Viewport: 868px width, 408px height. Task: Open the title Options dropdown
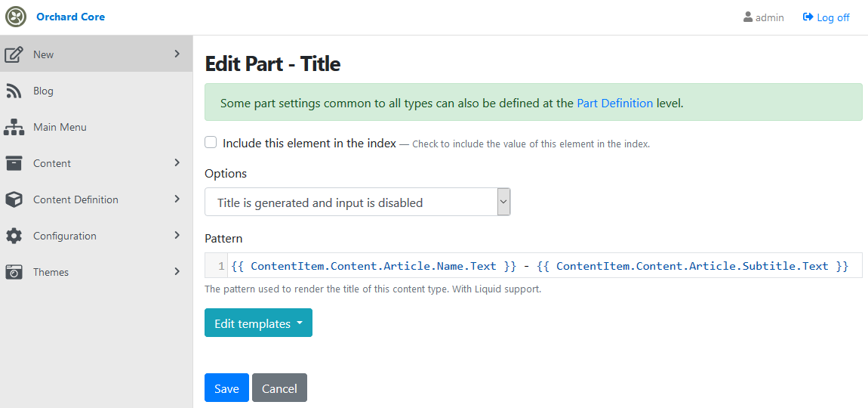click(358, 202)
